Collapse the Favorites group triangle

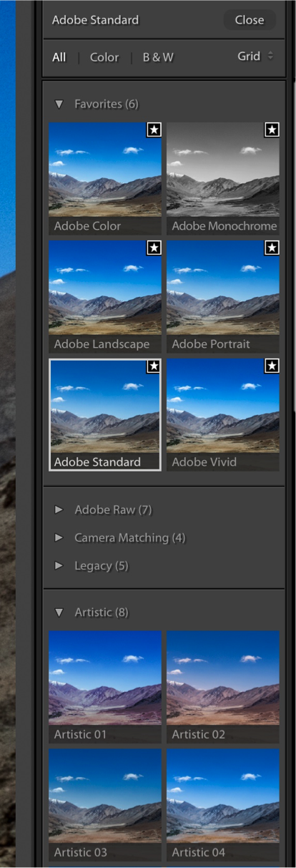59,104
